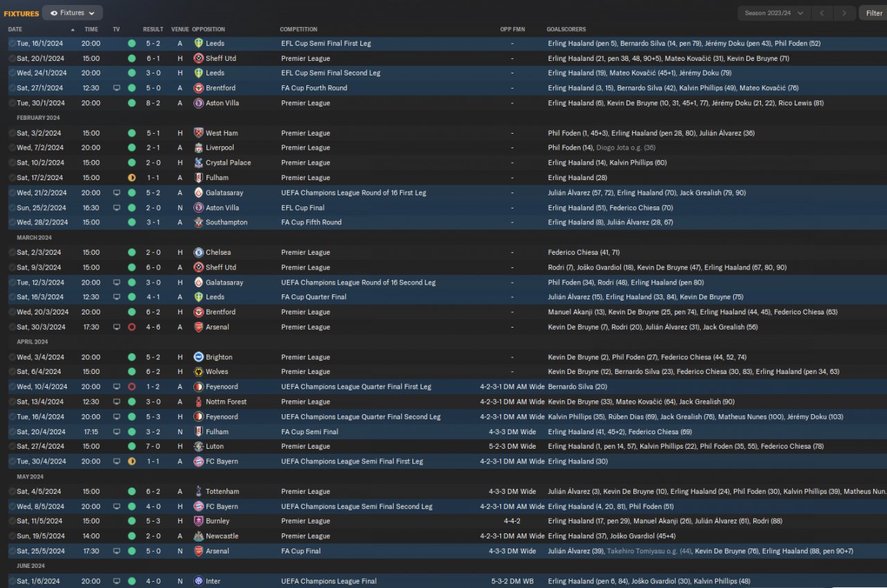Toggle the check circle beside Sat, 3/2/2024
887x588 pixels.
(x=12, y=133)
